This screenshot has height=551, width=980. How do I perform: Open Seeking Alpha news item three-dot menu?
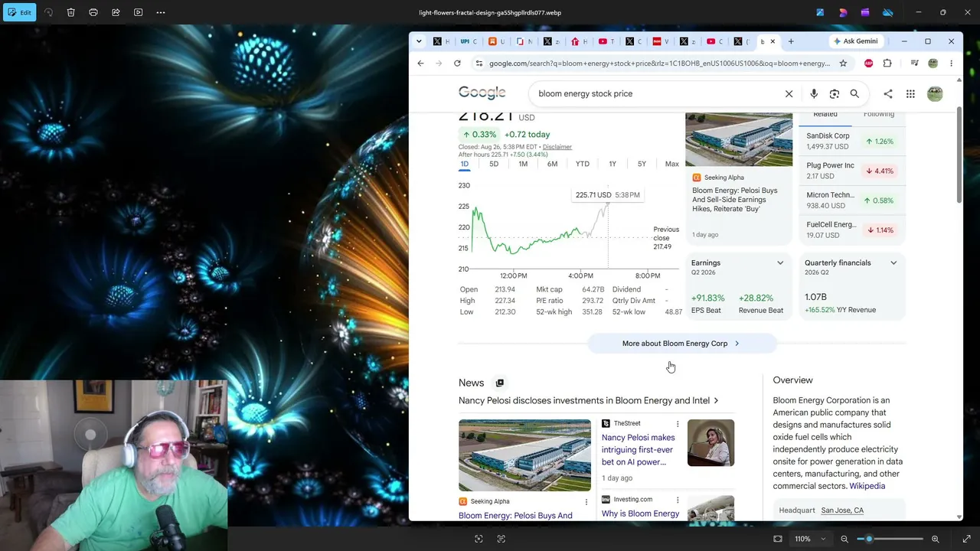(586, 502)
